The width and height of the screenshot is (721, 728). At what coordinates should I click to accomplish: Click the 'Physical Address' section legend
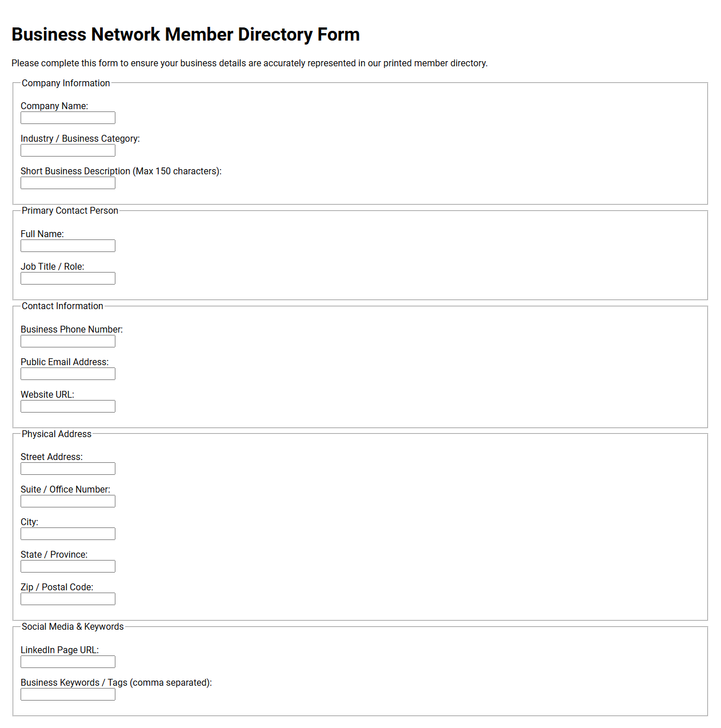coord(57,434)
